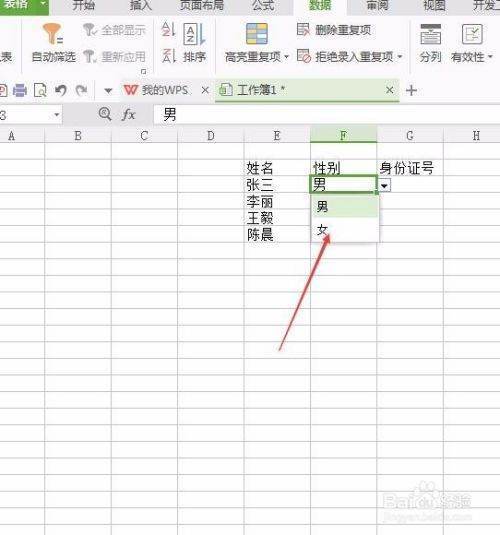Click Highlight Duplicates icon (高亮重复项)
Image resolution: width=500 pixels, height=535 pixels.
[257, 34]
